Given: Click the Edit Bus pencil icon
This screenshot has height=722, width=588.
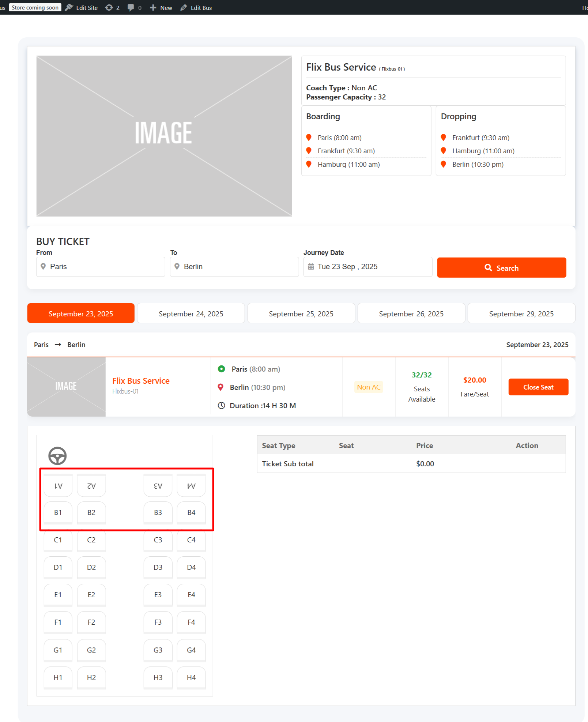Looking at the screenshot, I should [184, 8].
